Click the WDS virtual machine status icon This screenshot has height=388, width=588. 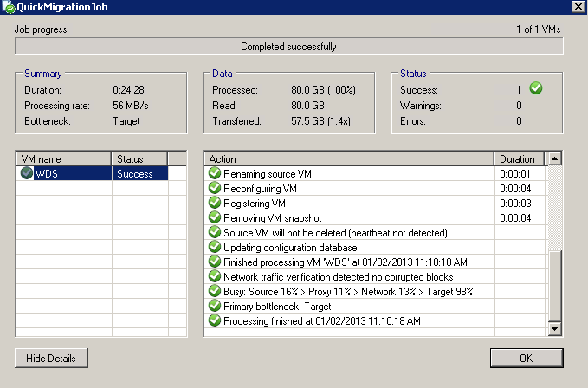(x=27, y=174)
